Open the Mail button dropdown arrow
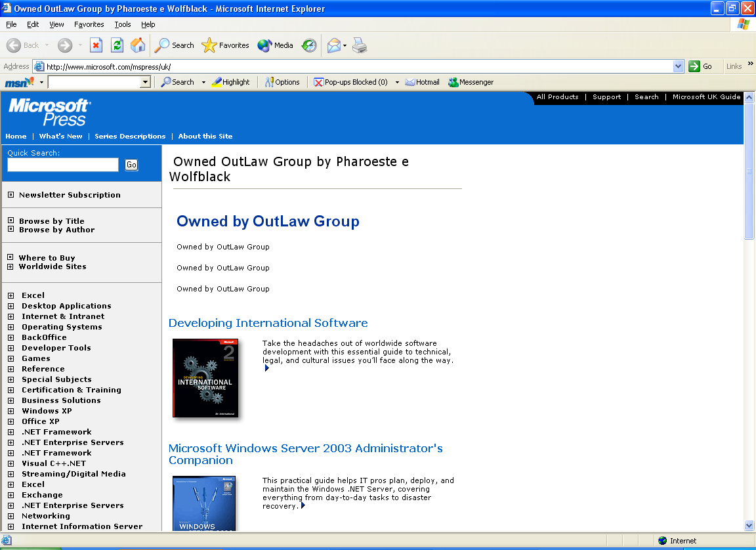The image size is (756, 550). pos(345,46)
